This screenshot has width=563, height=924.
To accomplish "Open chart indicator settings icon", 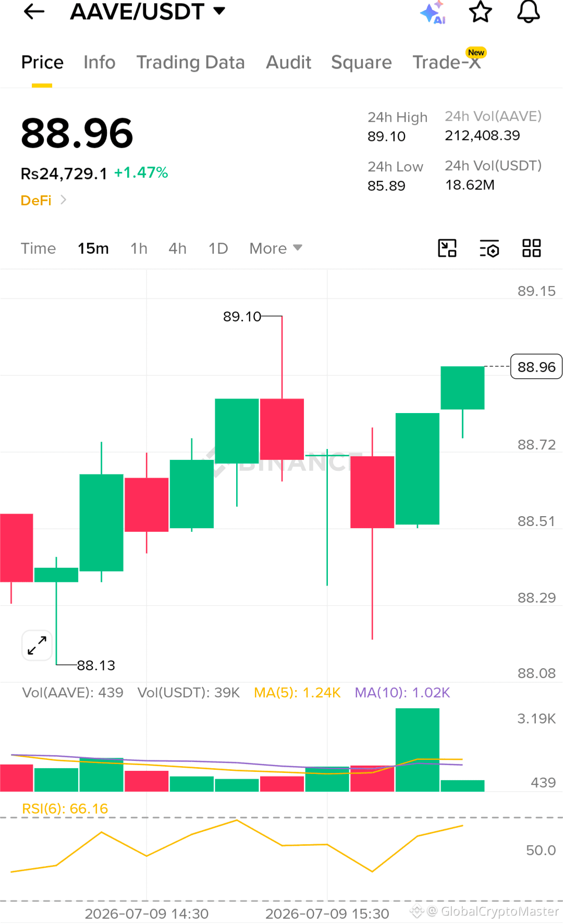I will (x=489, y=248).
